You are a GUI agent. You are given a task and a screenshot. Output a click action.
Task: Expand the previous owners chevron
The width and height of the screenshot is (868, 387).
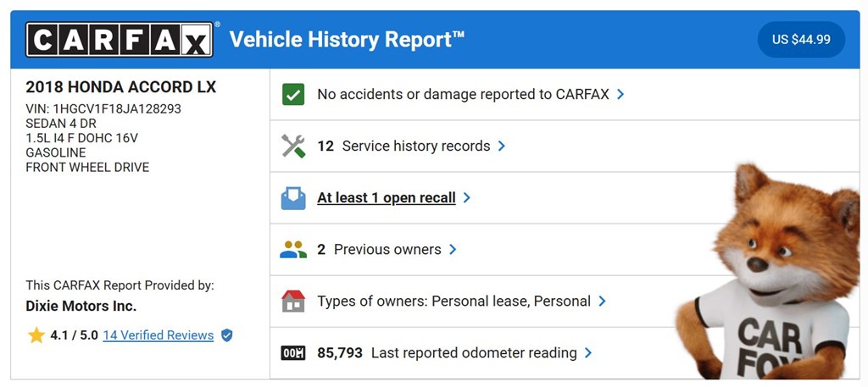click(453, 250)
